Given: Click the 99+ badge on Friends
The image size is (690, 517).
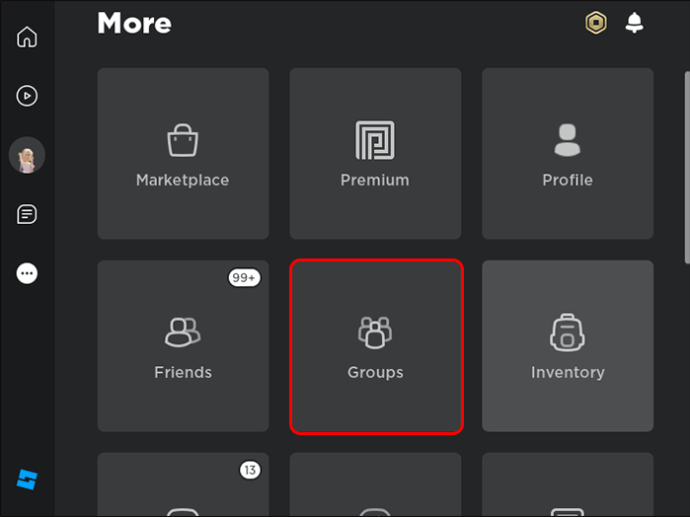Looking at the screenshot, I should click(244, 278).
